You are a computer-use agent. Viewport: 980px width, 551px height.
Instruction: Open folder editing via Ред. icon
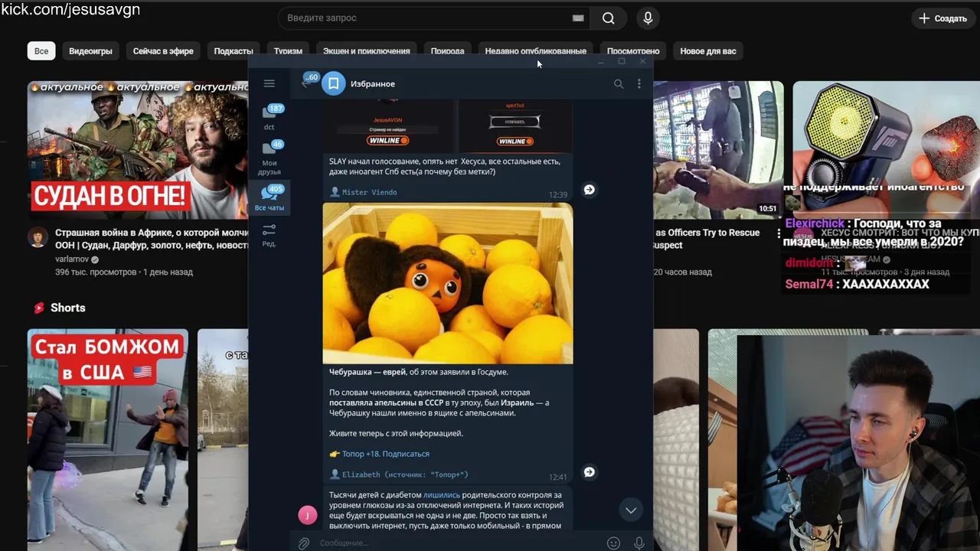tap(269, 235)
